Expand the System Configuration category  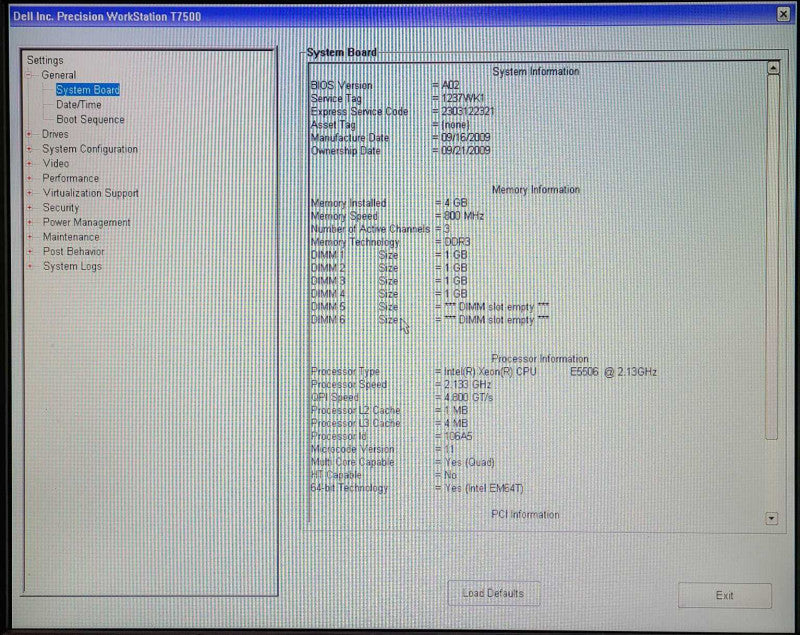[30, 149]
